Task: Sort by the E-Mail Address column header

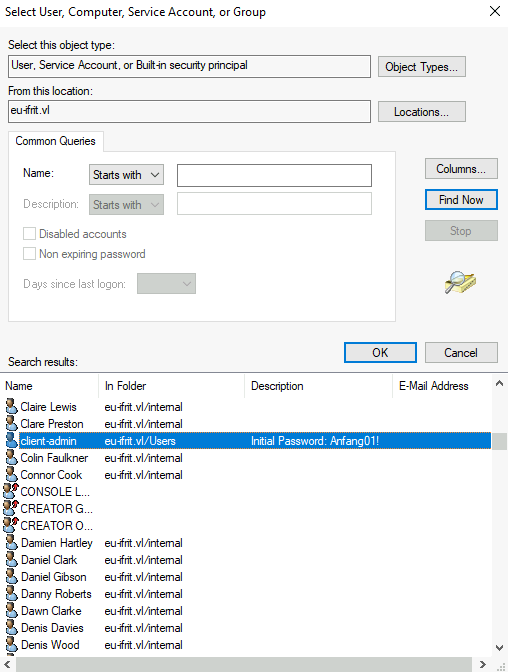Action: [x=442, y=386]
